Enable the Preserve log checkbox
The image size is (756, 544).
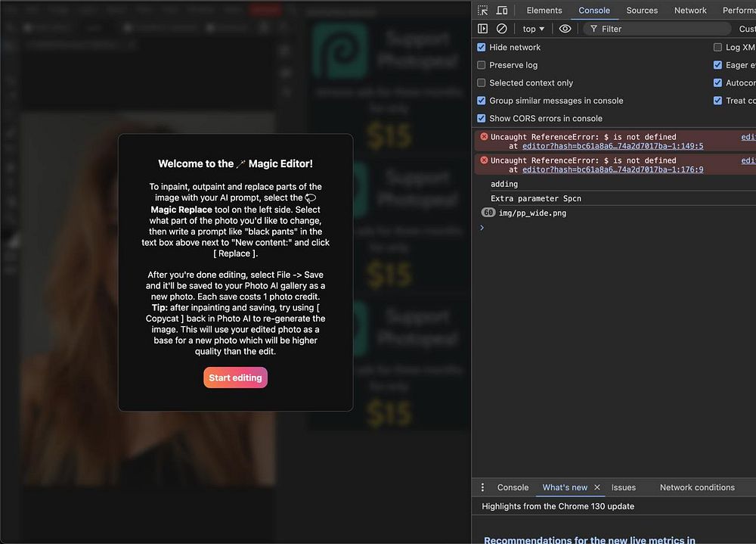481,65
